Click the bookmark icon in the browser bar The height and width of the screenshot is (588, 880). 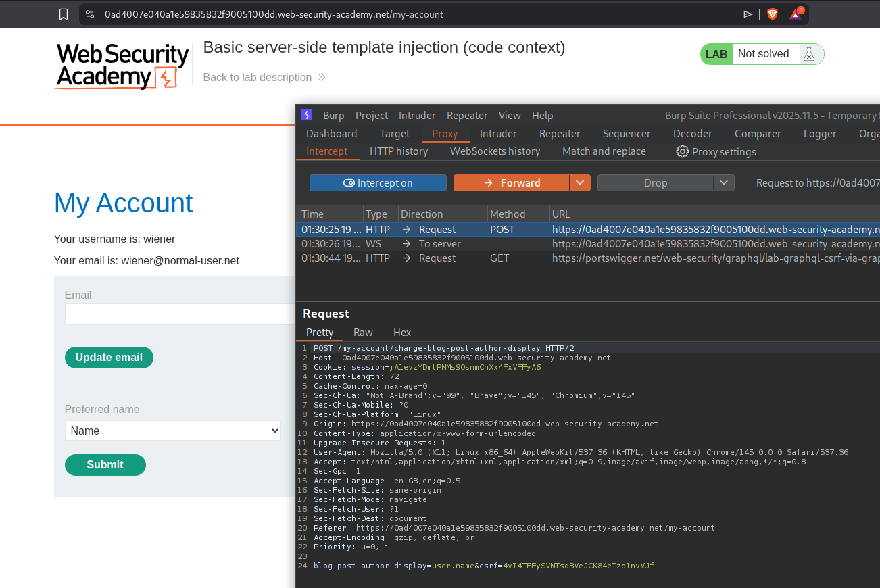tap(64, 14)
